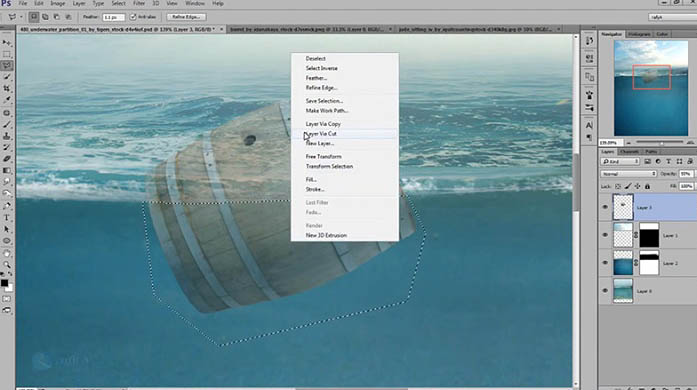Expand the lasso tool preset picker arrow
The image size is (697, 390).
[21, 17]
